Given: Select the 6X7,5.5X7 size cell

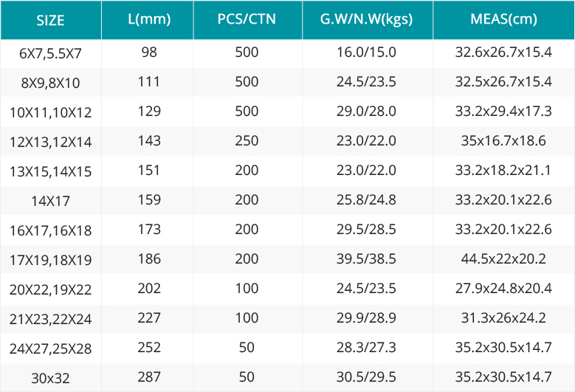Looking at the screenshot, I should coord(51,54).
